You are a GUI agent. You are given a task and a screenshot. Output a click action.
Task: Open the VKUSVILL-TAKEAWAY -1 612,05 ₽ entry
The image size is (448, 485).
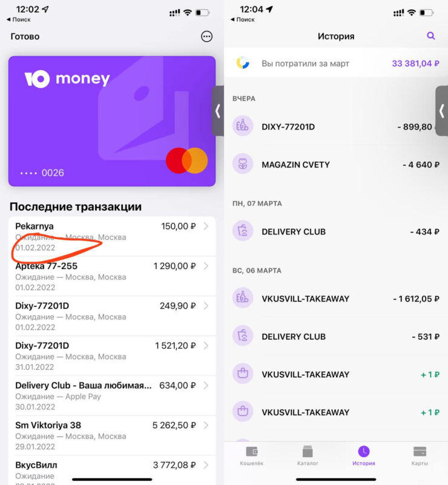pyautogui.click(x=336, y=299)
